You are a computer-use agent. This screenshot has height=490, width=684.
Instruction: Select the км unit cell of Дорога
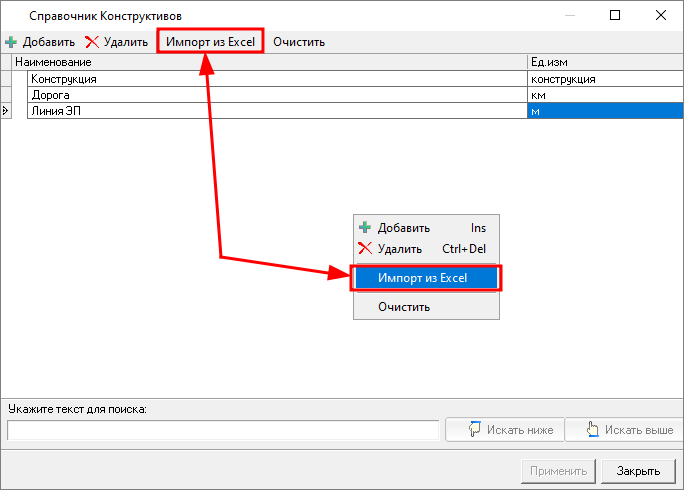click(x=604, y=95)
